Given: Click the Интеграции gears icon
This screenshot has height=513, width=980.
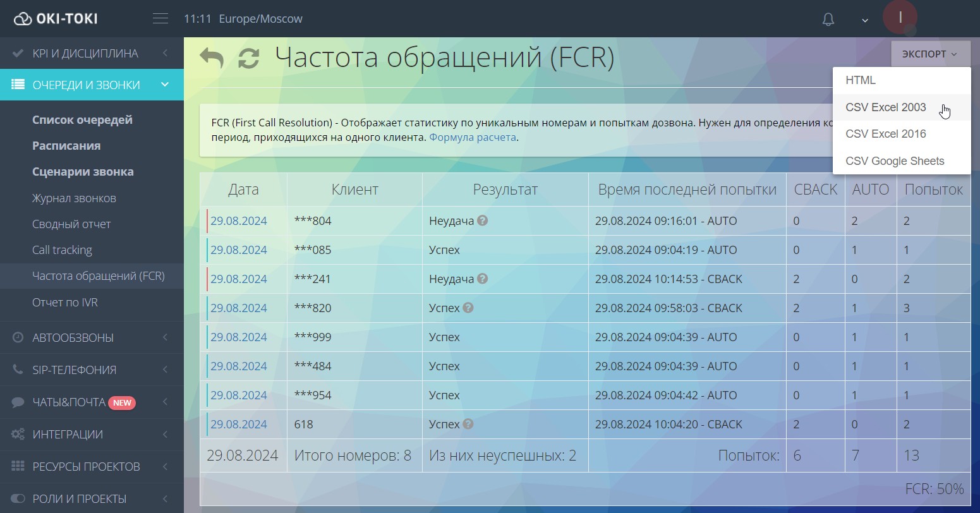Looking at the screenshot, I should pyautogui.click(x=18, y=434).
